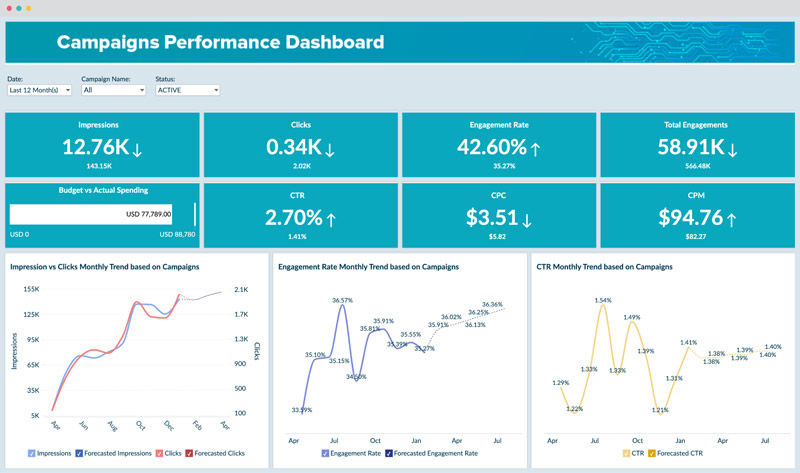Click the up arrow on Engagement Rate card

click(x=535, y=150)
